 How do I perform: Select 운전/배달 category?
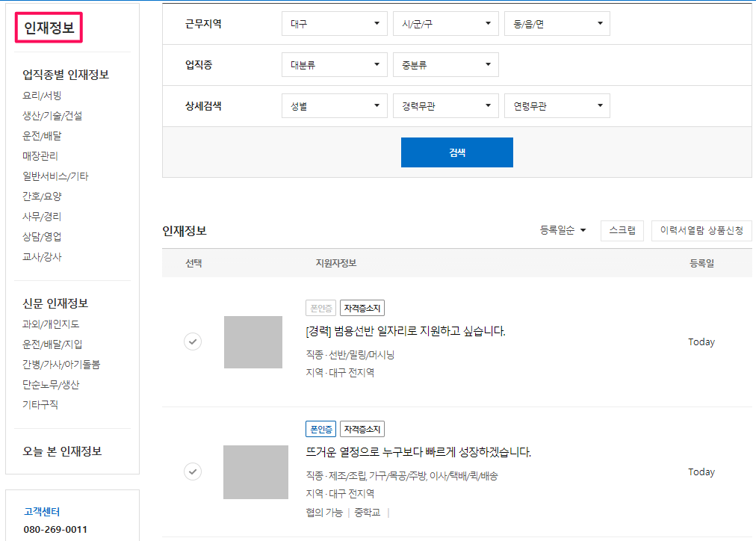(42, 136)
